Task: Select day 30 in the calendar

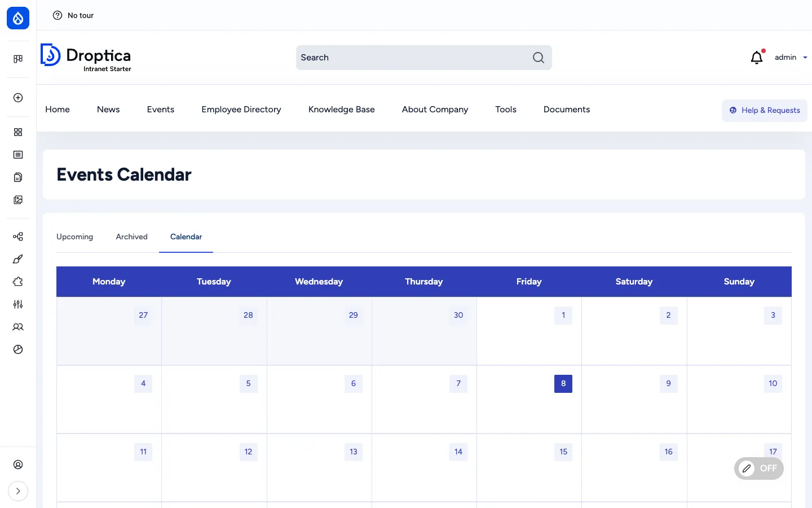Action: (458, 316)
